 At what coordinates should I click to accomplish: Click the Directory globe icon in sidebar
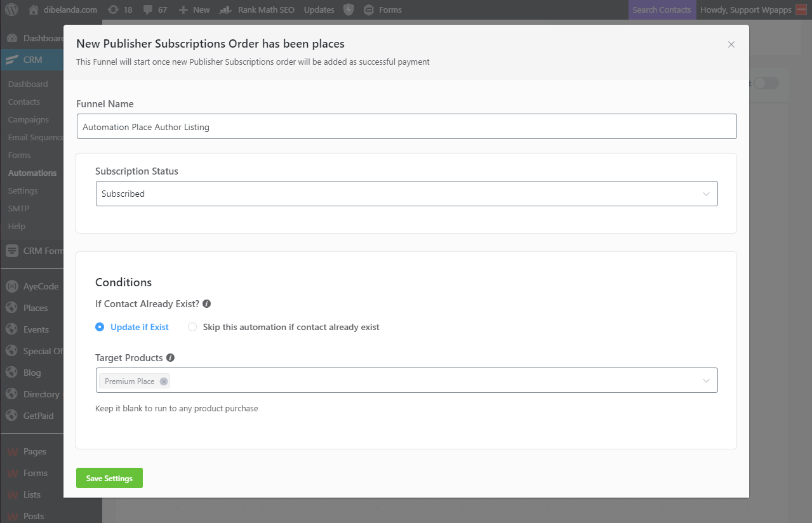pyautogui.click(x=11, y=394)
